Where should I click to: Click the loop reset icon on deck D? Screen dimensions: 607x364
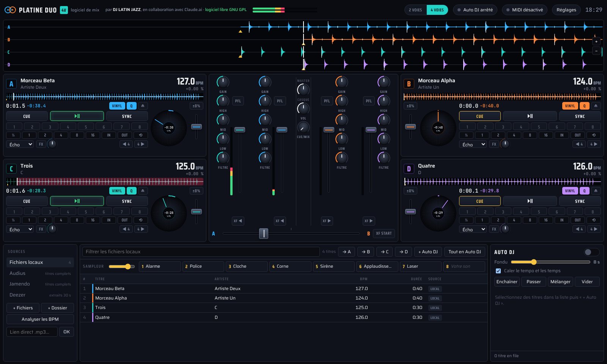pyautogui.click(x=594, y=220)
